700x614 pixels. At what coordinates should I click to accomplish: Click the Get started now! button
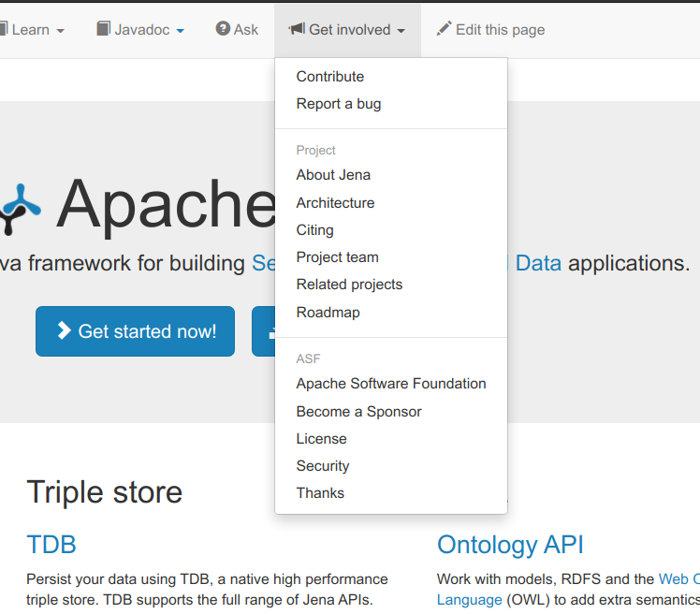[x=136, y=331]
